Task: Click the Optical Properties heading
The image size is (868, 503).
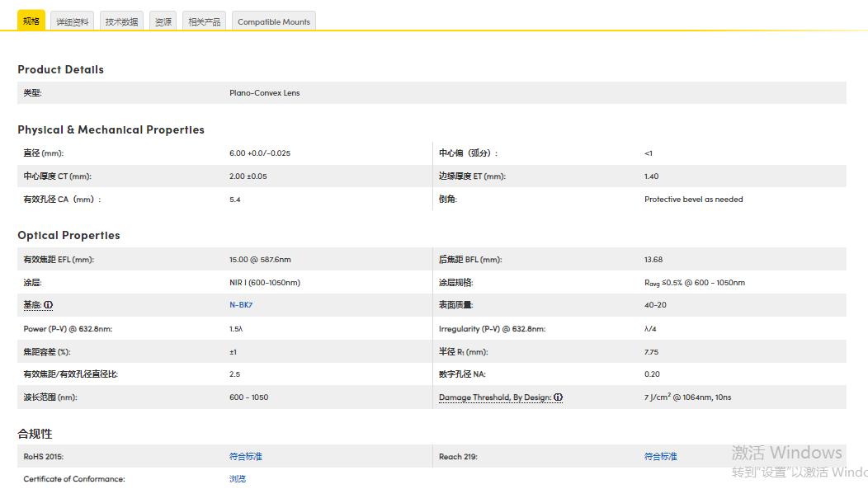Action: point(68,235)
